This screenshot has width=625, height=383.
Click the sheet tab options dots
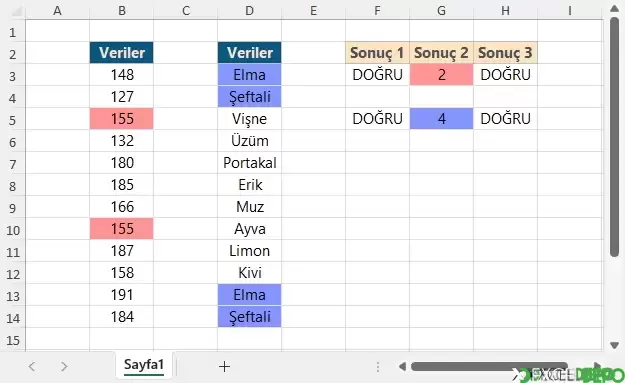click(377, 367)
